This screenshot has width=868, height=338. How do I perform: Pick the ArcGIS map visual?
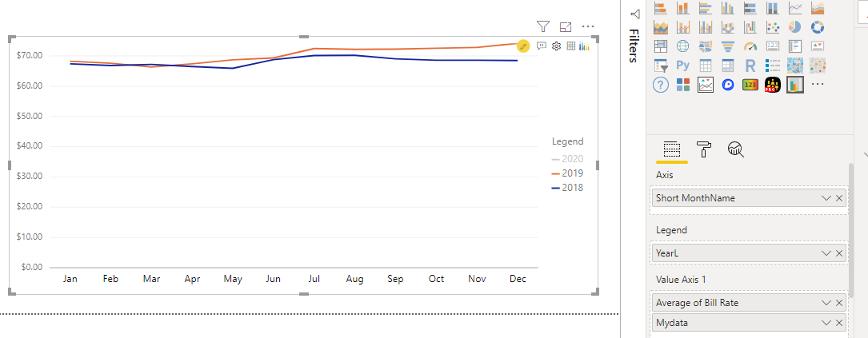818,66
